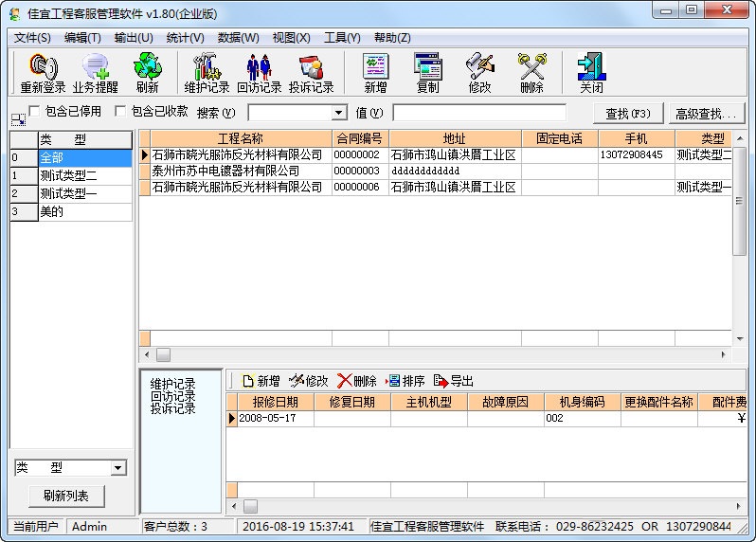Click the 地址 column header
Screen dimensions: 756x542
coord(455,138)
